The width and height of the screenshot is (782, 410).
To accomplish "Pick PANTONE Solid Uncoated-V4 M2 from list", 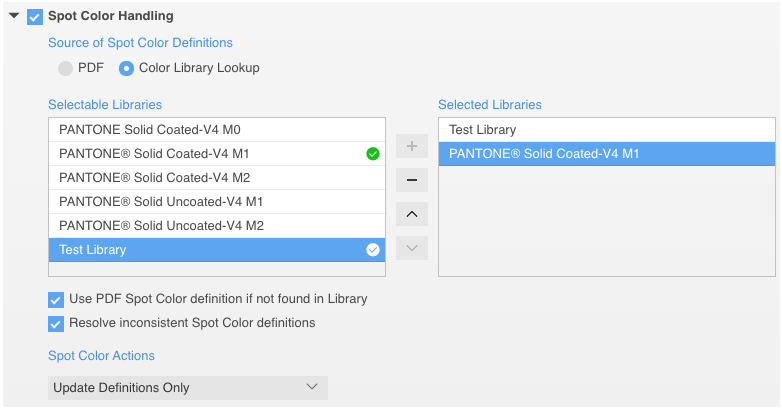I will 161,226.
